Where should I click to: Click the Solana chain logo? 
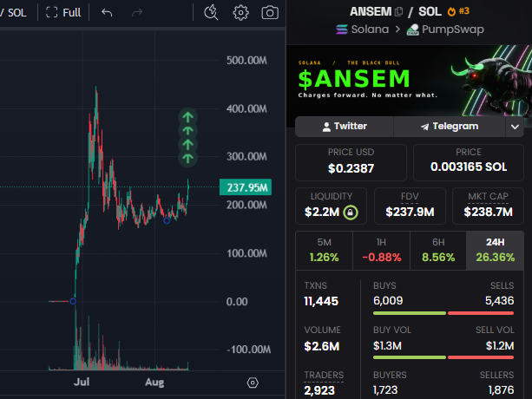[342, 29]
